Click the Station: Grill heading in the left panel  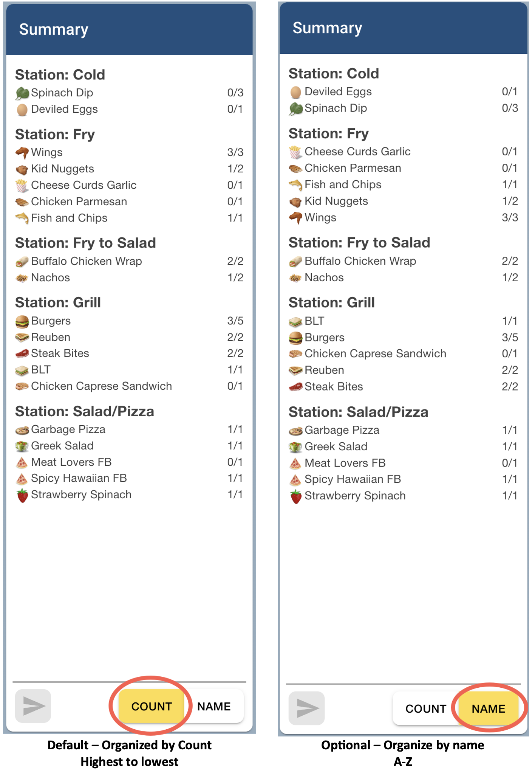point(58,302)
